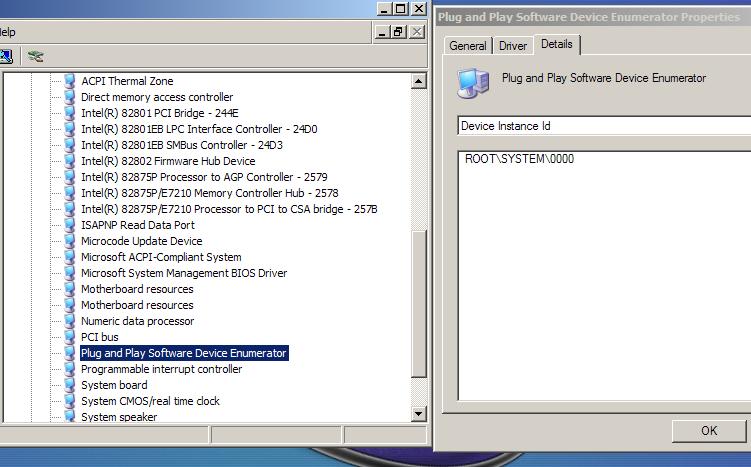This screenshot has height=467, width=751.
Task: Select Intel(R) 82875P Processor to AGP Controller
Action: click(x=204, y=177)
